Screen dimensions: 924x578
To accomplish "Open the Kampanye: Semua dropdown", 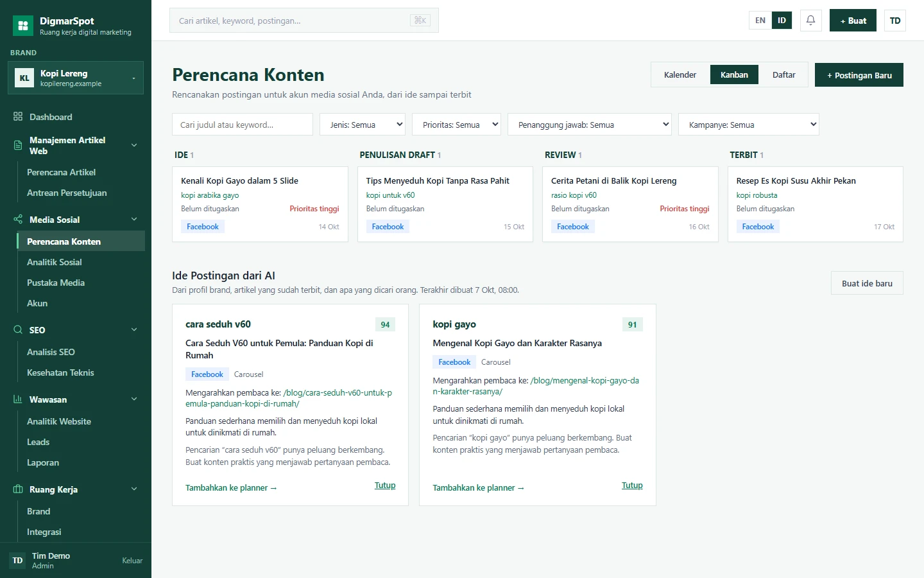I will click(749, 125).
